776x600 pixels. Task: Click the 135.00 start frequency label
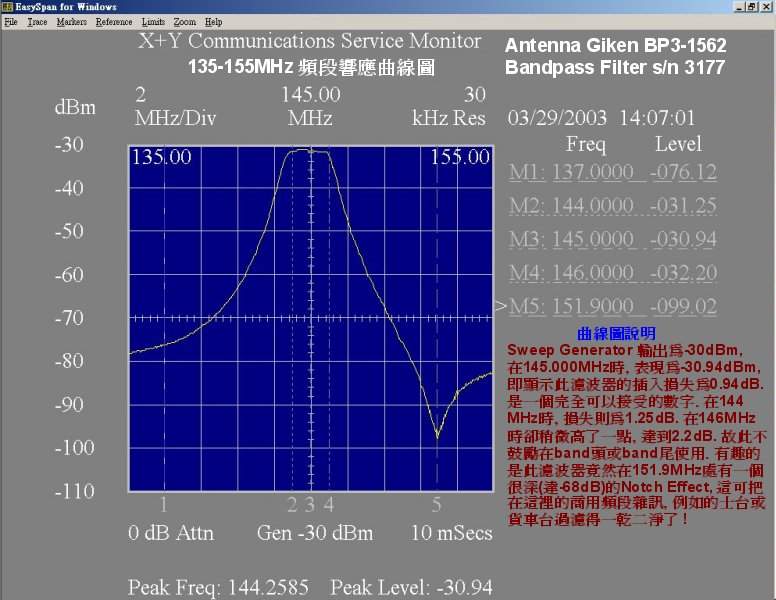tap(161, 157)
